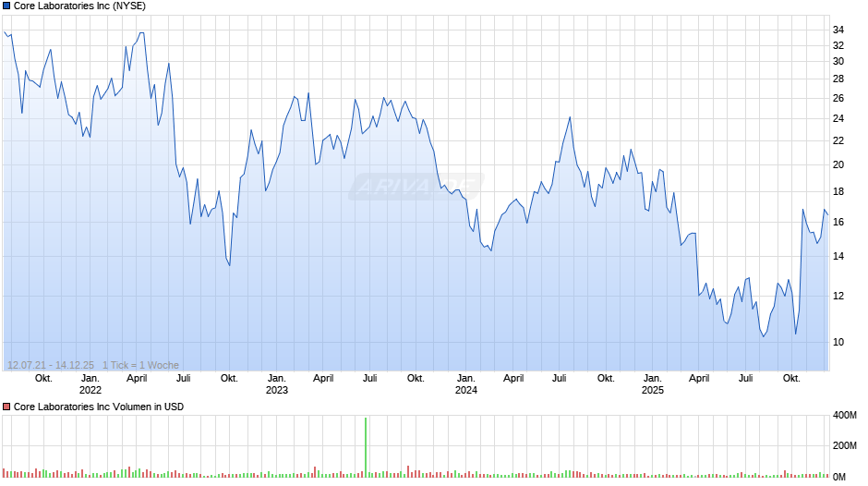Click the 'Jan. 2023' time axis label
This screenshot has height=486, width=868.
point(277,384)
